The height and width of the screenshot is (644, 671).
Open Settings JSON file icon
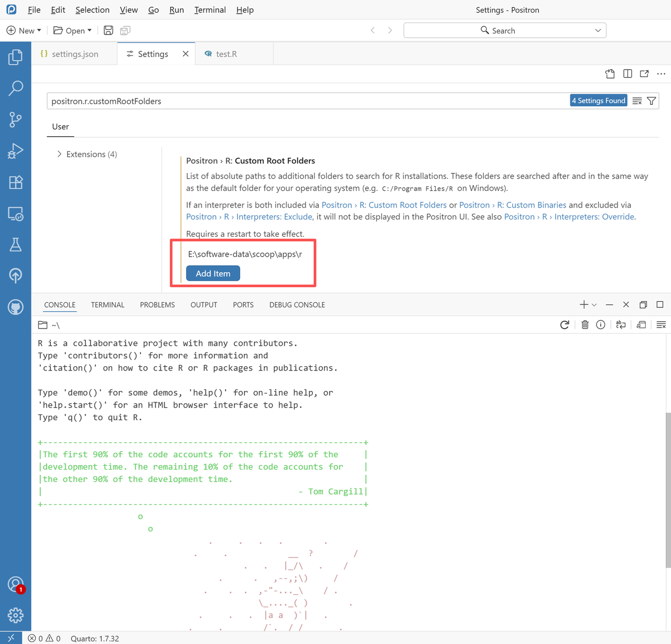click(610, 74)
